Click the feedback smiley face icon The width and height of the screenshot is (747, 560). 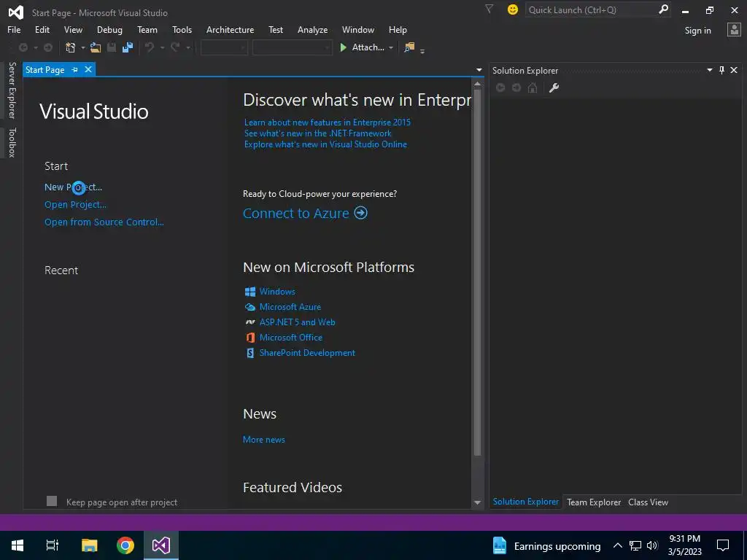513,9
